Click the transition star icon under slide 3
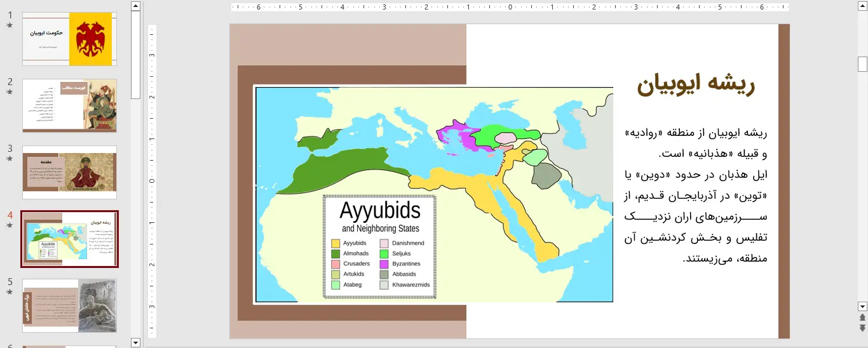Image resolution: width=868 pixels, height=348 pixels. click(x=10, y=159)
